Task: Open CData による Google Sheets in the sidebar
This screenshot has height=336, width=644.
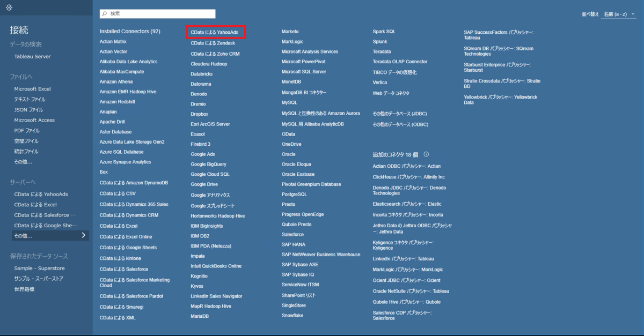Action: [x=46, y=226]
